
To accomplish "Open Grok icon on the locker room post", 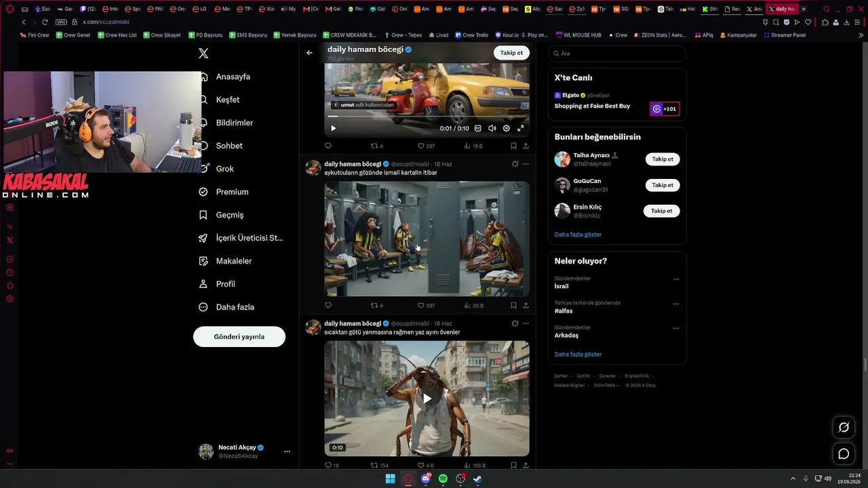I will click(x=515, y=164).
